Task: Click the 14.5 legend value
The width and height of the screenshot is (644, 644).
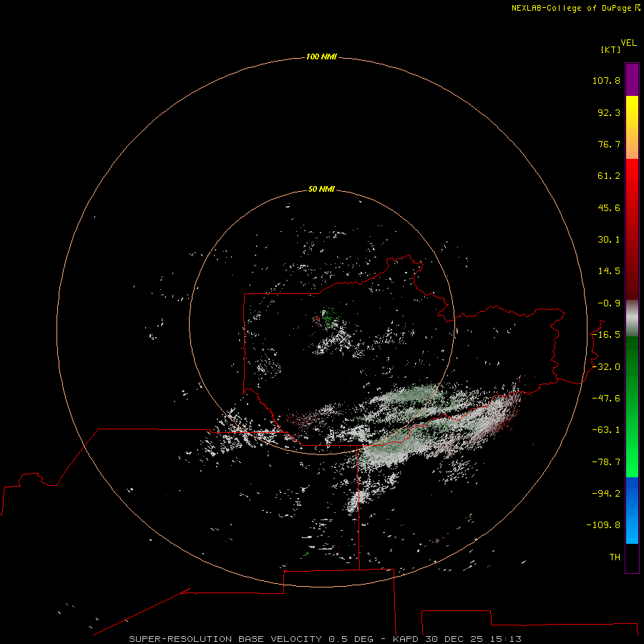Action: coord(609,271)
